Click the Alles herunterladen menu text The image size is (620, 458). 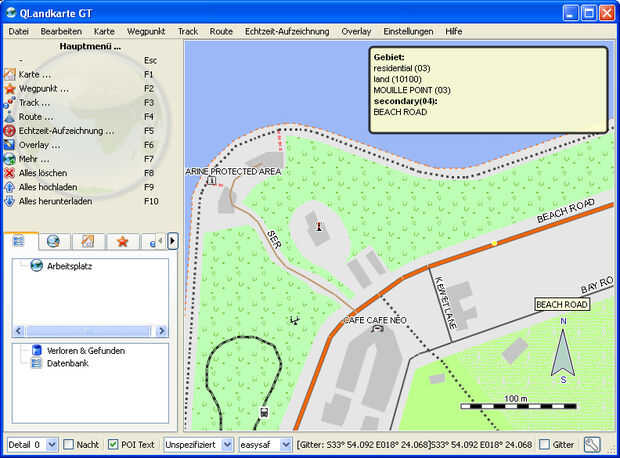click(x=55, y=201)
